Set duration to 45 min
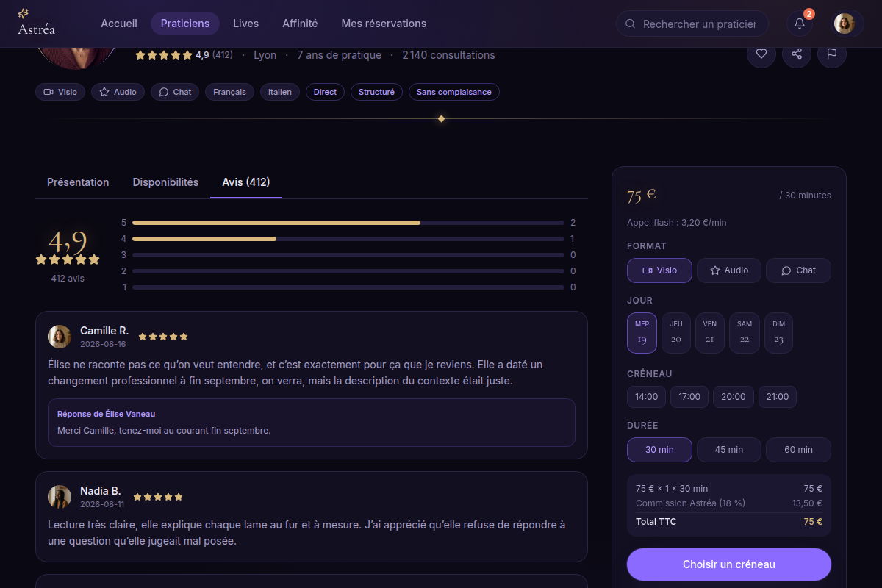This screenshot has width=882, height=588. coord(729,450)
